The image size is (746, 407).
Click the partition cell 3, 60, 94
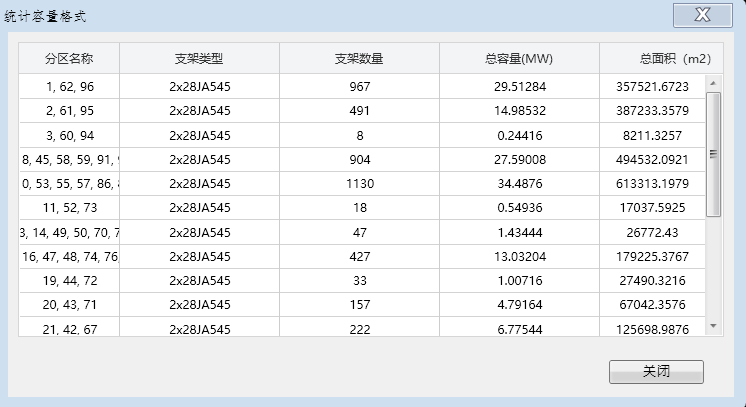point(69,135)
